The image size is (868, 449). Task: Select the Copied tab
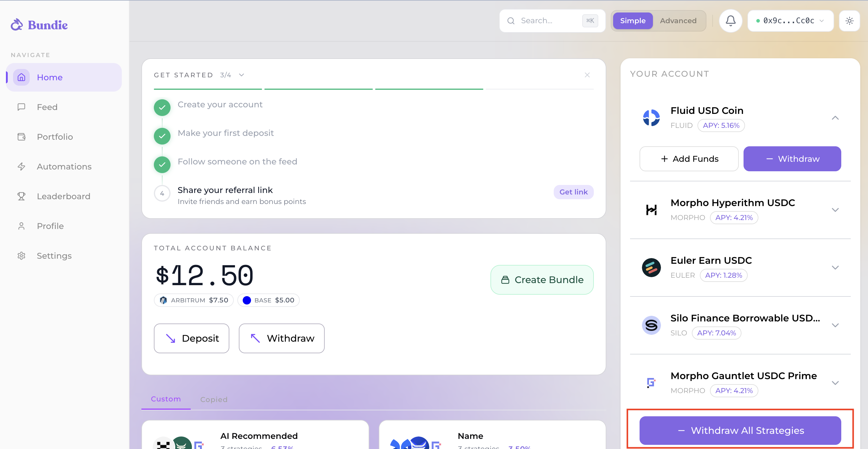214,399
